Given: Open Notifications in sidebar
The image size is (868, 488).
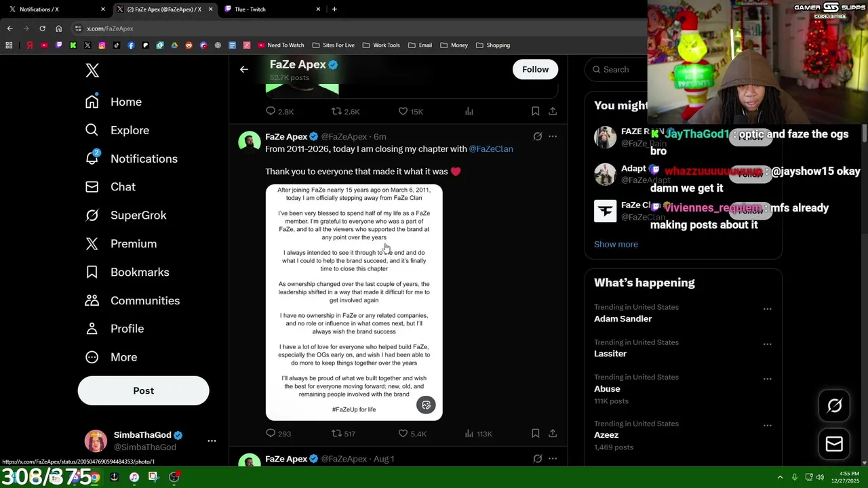Looking at the screenshot, I should [x=131, y=159].
